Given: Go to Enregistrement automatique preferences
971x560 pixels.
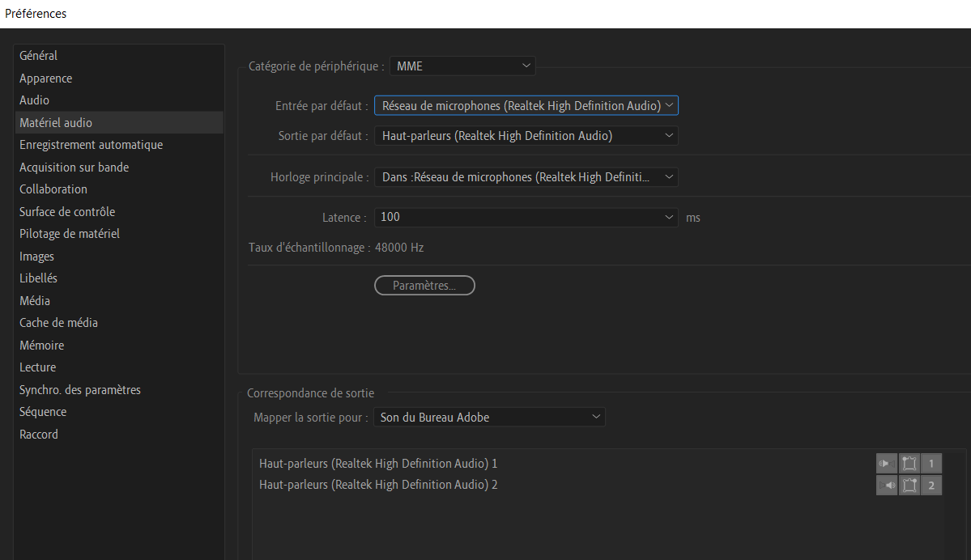Looking at the screenshot, I should pos(91,145).
